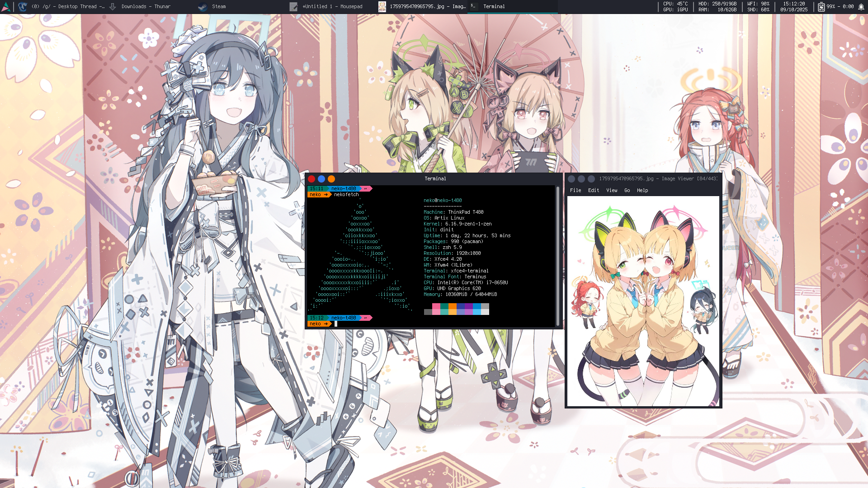The image size is (868, 488).
Task: Click the notification bell icon
Action: (x=861, y=7)
